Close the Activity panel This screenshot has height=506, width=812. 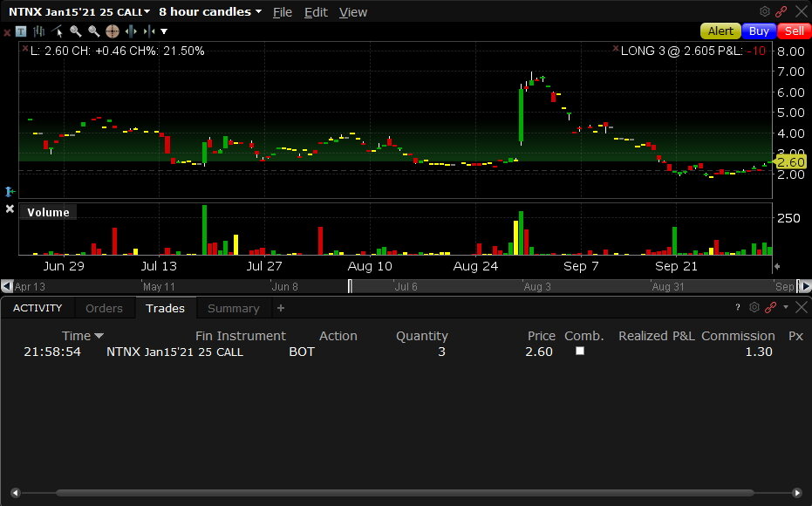pos(802,308)
